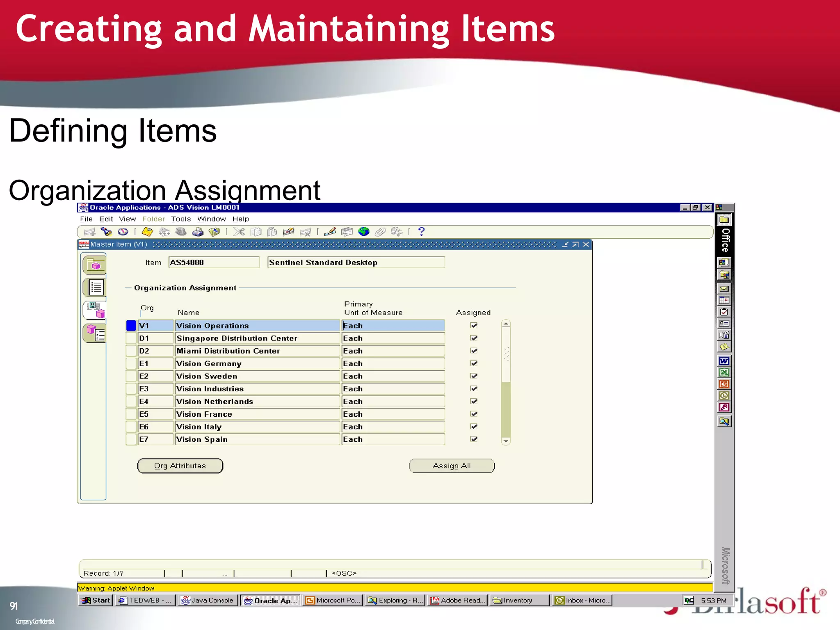This screenshot has width=840, height=630.
Task: Select the Vision Germany name cell
Action: 257,363
